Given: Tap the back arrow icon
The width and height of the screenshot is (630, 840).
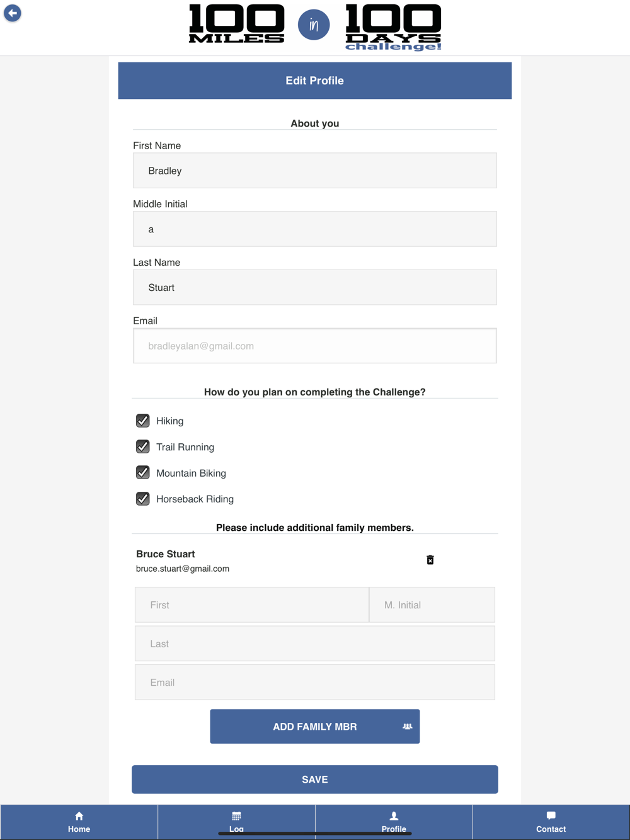Looking at the screenshot, I should click(x=13, y=13).
